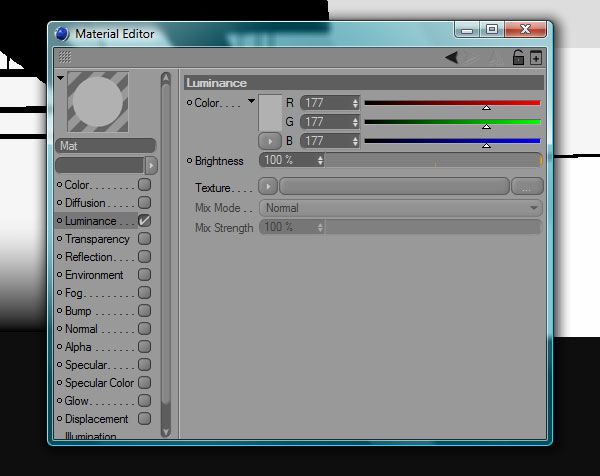Expand the Color mode dropdown arrow
This screenshot has width=600, height=476.
point(251,101)
